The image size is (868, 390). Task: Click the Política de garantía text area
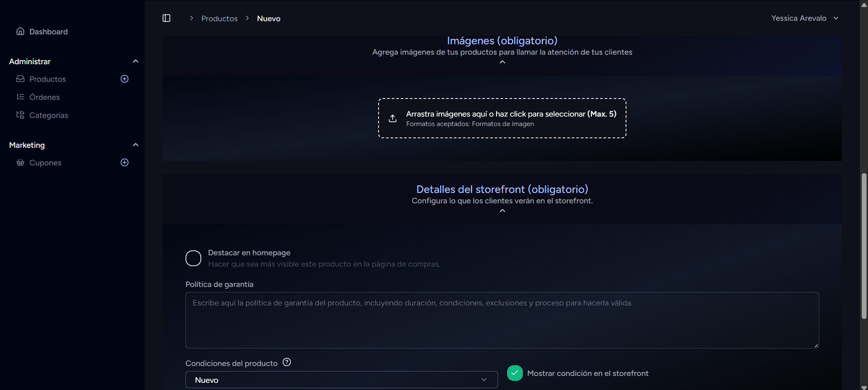point(502,320)
